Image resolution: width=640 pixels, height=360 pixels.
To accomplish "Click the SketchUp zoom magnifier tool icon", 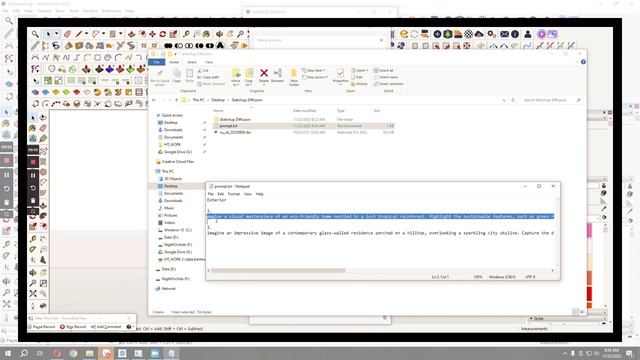I will pos(36,34).
